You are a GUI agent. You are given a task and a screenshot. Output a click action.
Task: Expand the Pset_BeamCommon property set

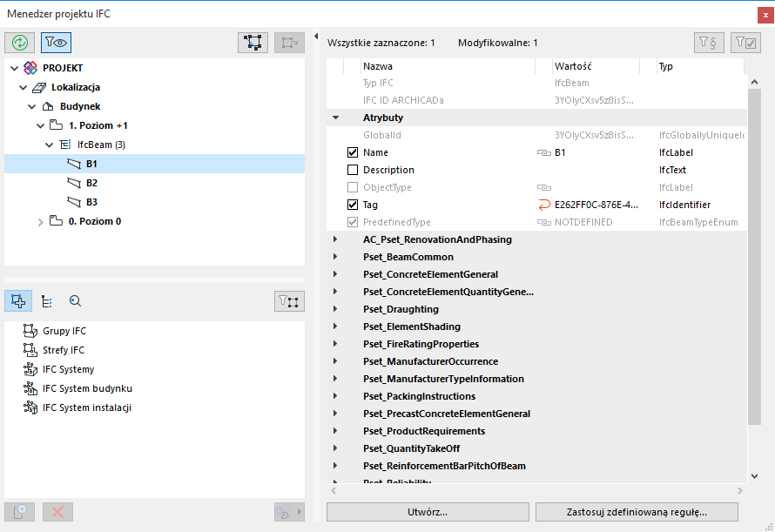click(335, 257)
